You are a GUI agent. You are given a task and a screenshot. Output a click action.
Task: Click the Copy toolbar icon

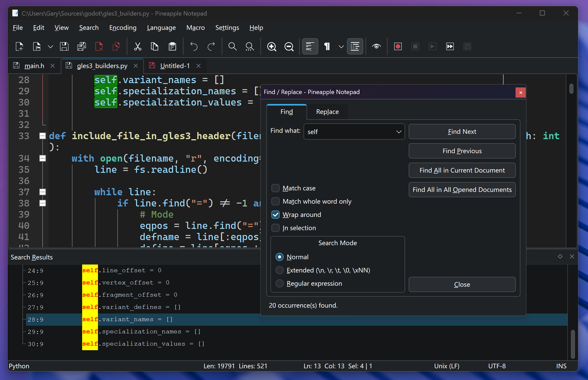(155, 47)
